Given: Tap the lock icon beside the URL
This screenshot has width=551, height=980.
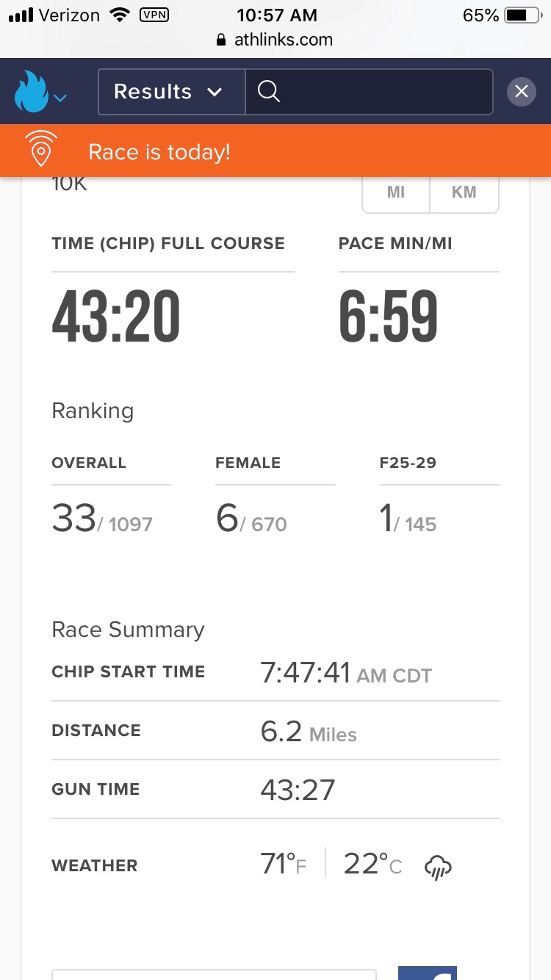Looking at the screenshot, I should 221,40.
